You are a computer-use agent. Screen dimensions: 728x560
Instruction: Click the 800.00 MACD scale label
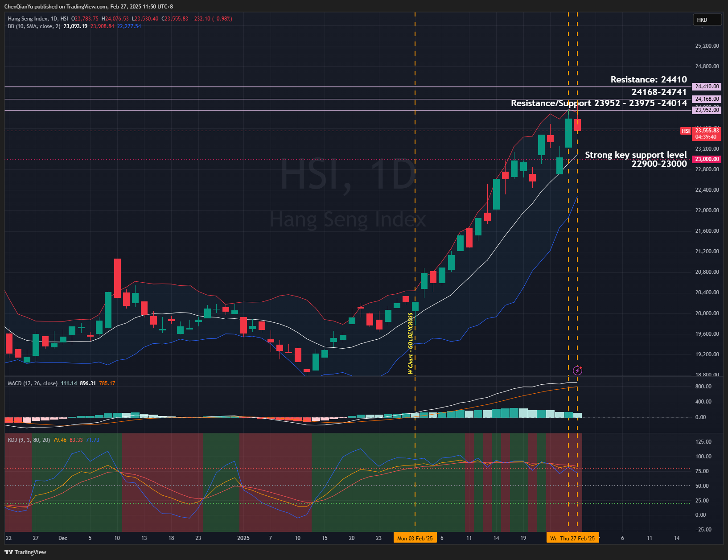coord(703,387)
